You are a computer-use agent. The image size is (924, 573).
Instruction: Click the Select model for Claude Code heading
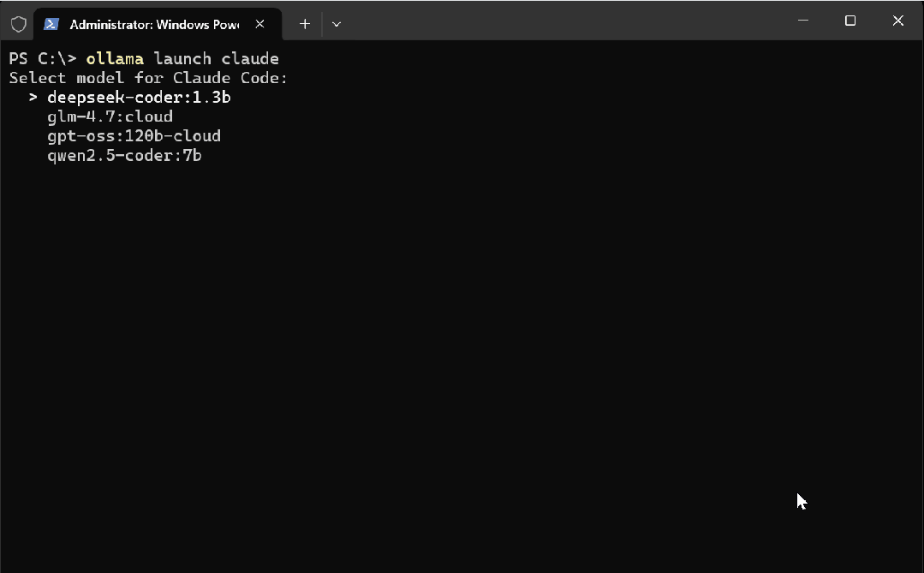148,78
